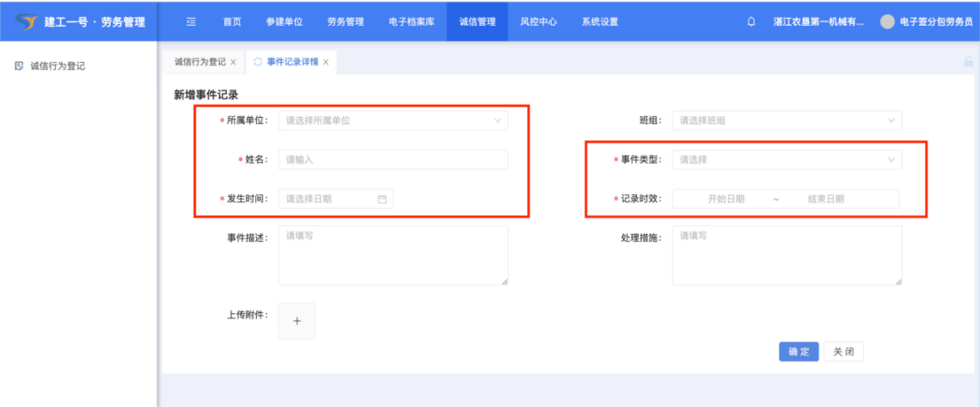Click the plus icon to upload attachment
The height and width of the screenshot is (407, 980).
click(x=297, y=321)
